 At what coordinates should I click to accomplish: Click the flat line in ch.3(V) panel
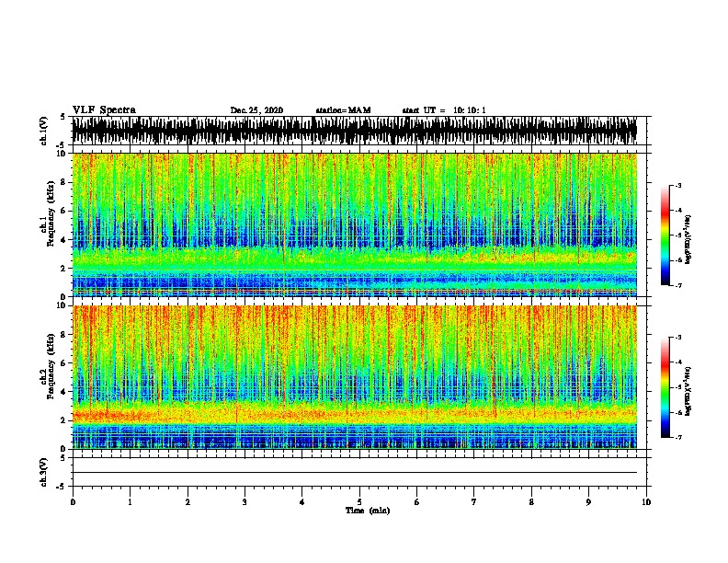pos(355,473)
